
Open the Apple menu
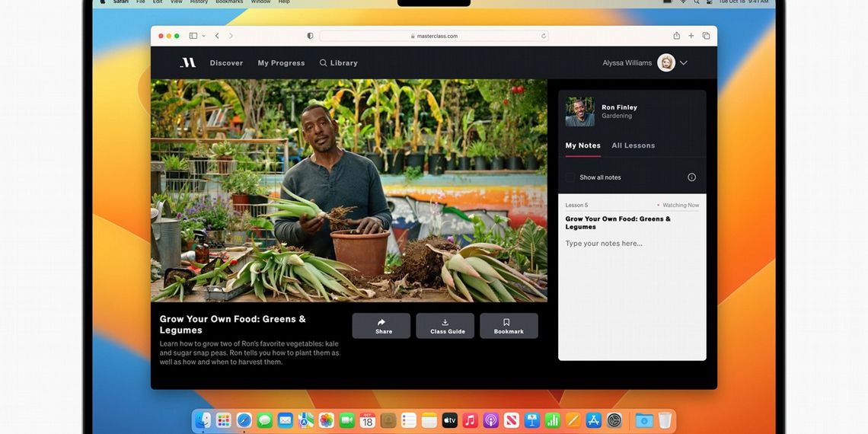103,2
